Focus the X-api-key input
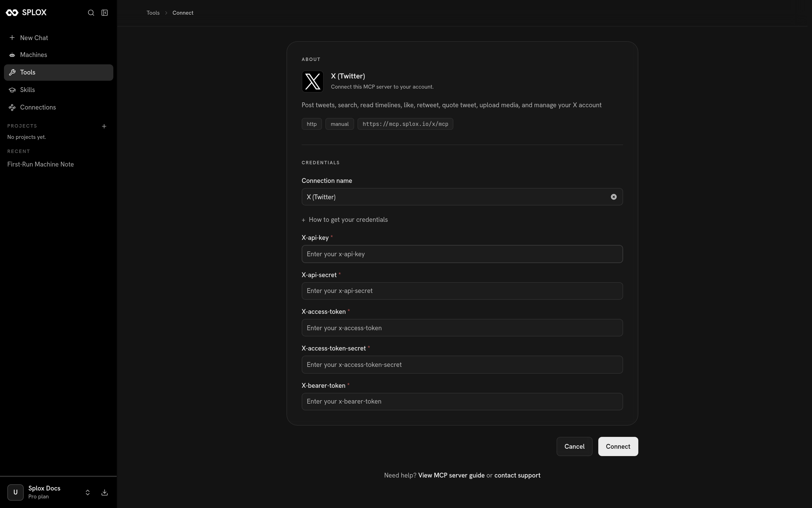 [462, 254]
